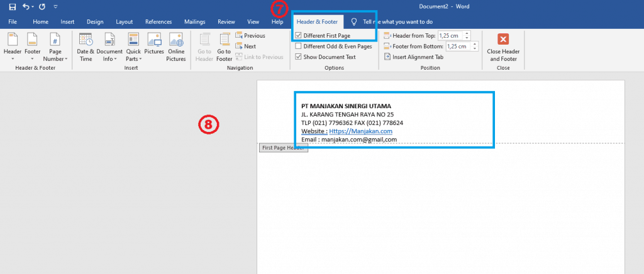Click the PT MANJAKAN SINERGI UTAMA heading text

(x=347, y=106)
